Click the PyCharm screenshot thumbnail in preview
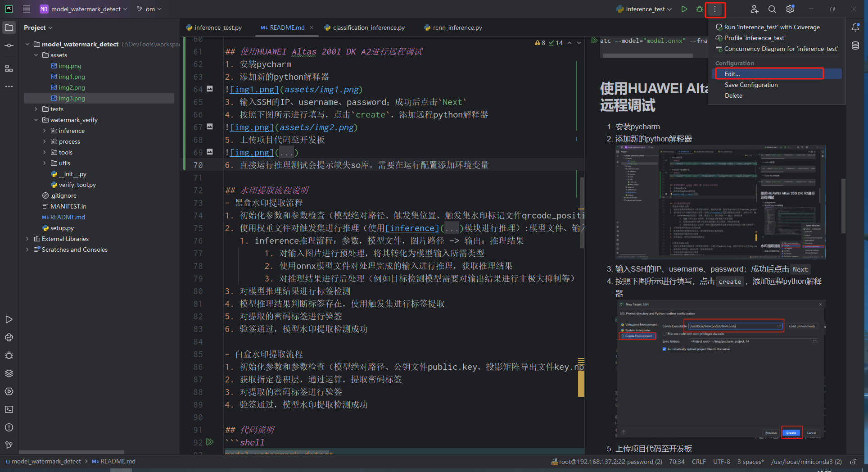 720,202
